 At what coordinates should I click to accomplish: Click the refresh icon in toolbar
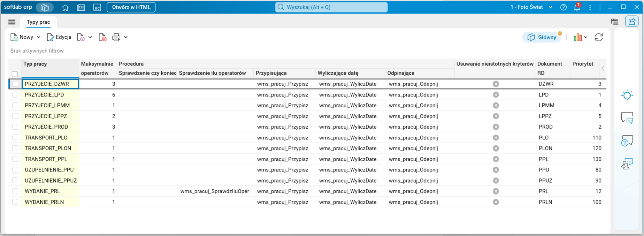[599, 37]
